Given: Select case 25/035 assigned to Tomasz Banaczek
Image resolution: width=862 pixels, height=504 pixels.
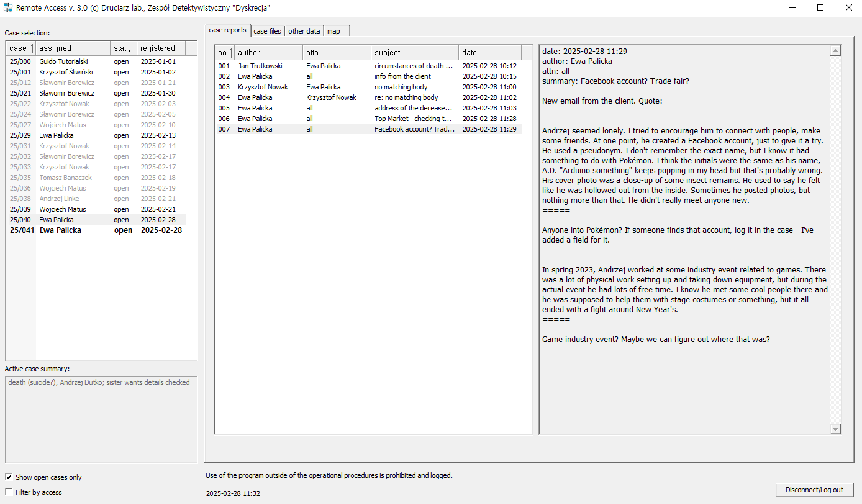Looking at the screenshot, I should coord(96,178).
